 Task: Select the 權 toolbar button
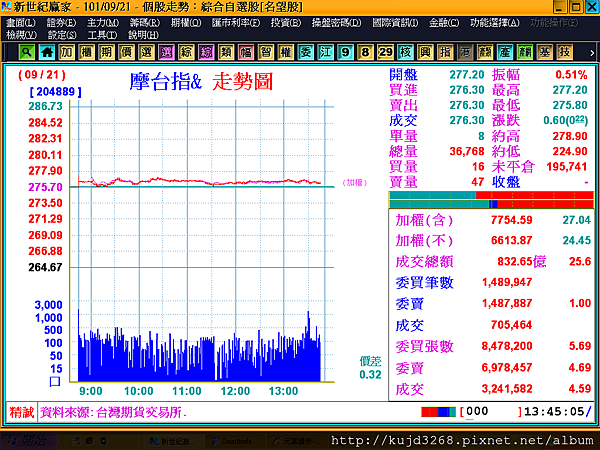[286, 52]
